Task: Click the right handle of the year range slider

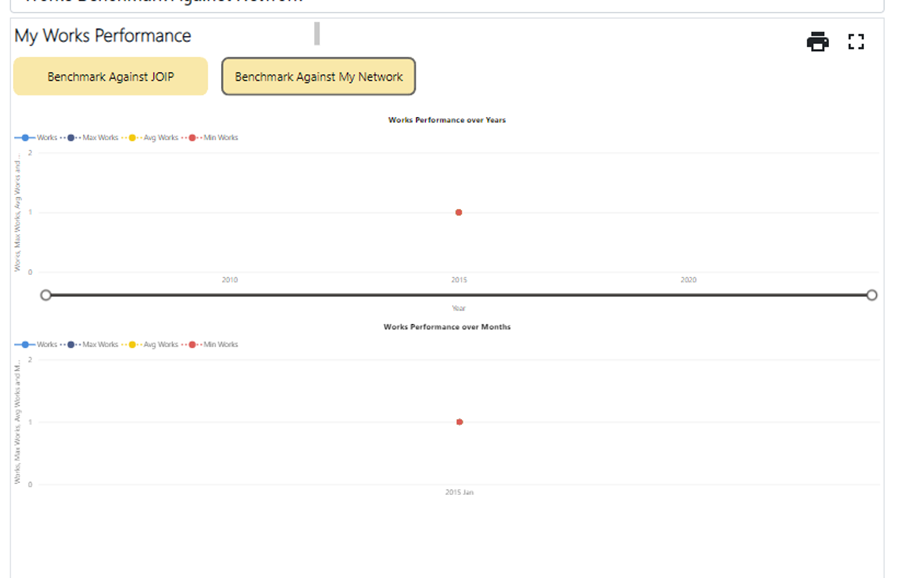Action: 872,295
